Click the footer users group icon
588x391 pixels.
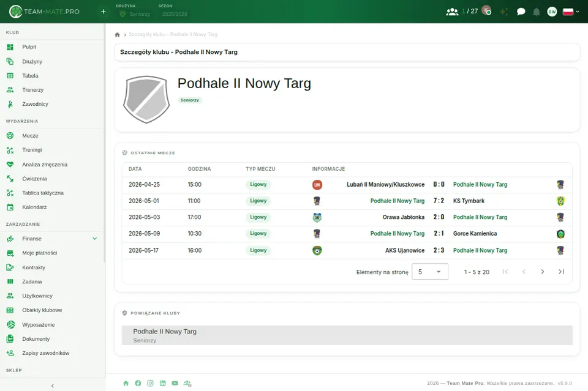point(187,383)
